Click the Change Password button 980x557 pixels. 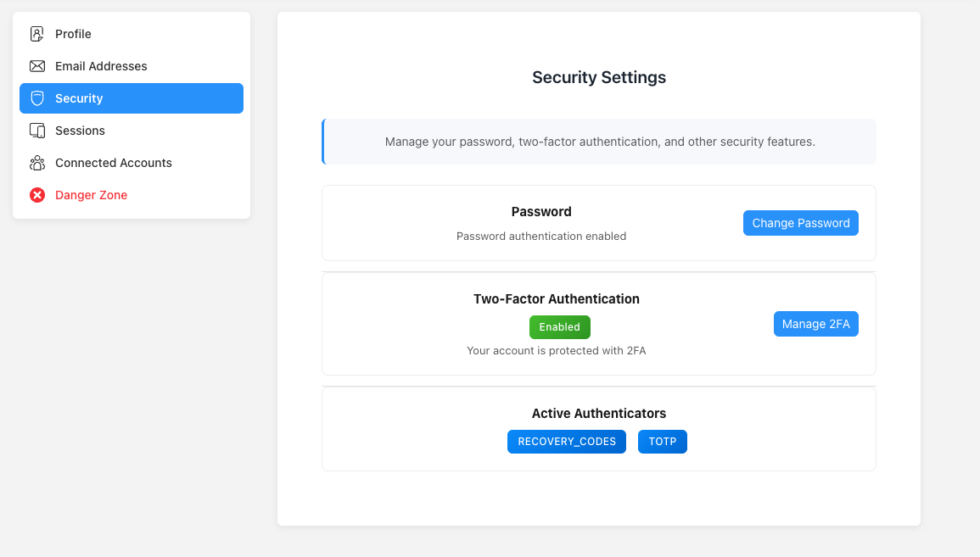tap(800, 223)
